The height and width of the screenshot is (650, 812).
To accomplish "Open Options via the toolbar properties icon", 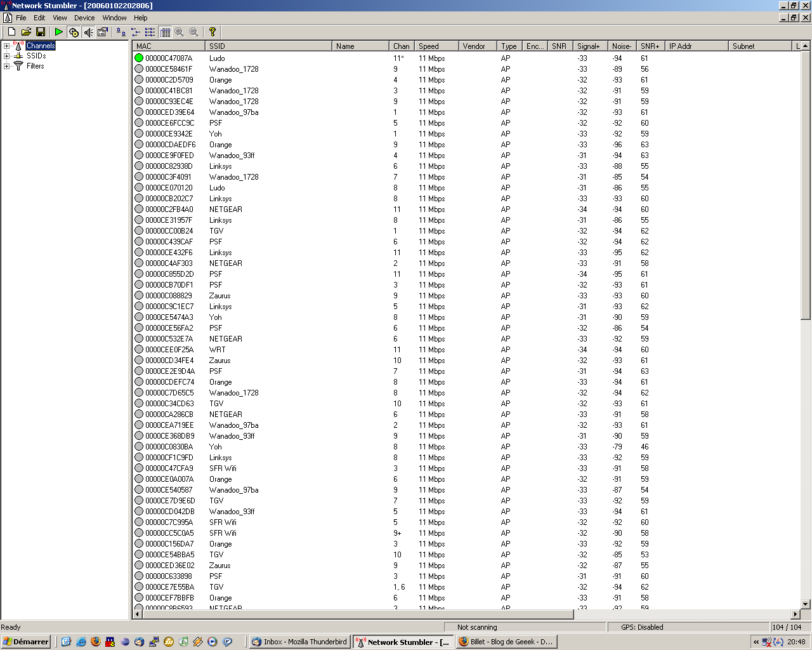I will 103,32.
